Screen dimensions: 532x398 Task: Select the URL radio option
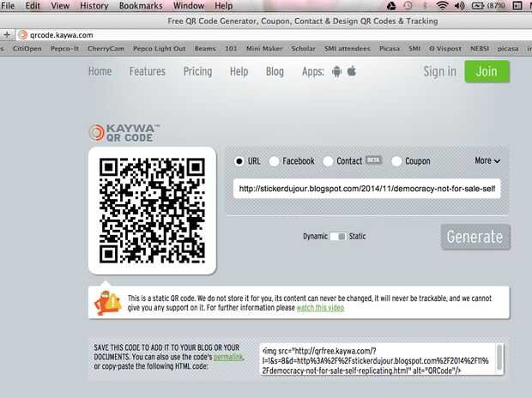239,161
